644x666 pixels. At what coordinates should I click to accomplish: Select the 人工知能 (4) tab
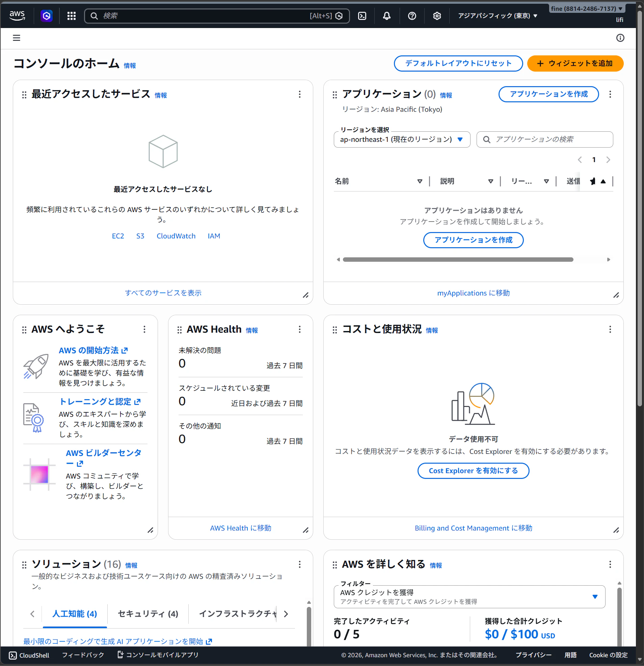click(75, 614)
